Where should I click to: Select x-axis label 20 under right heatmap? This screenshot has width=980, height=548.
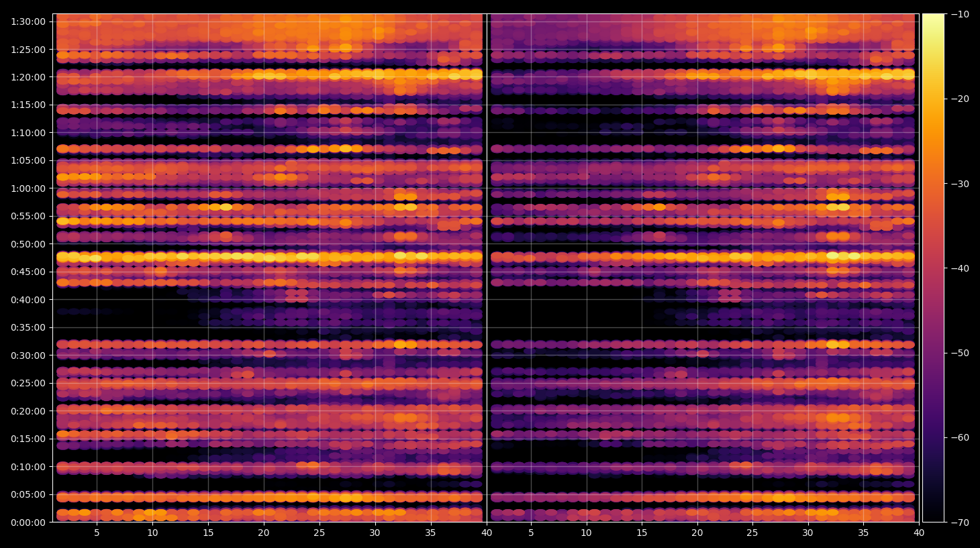coord(697,533)
